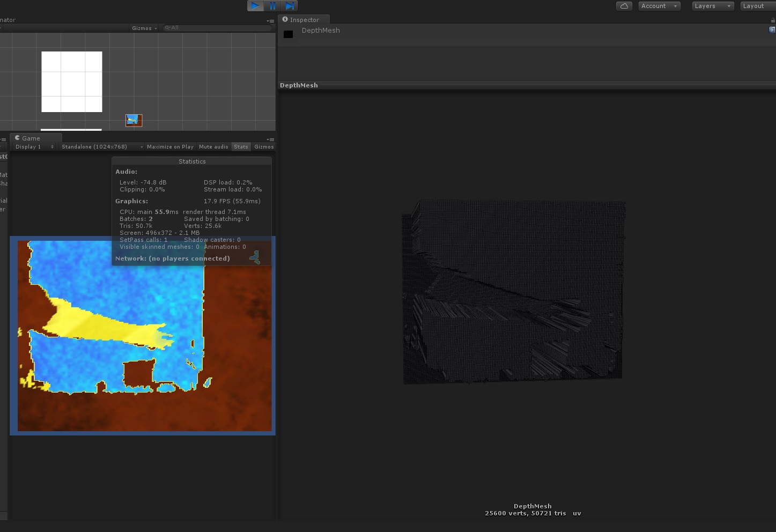Toggle the Inspector lock icon
This screenshot has width=776, height=532.
[x=773, y=20]
